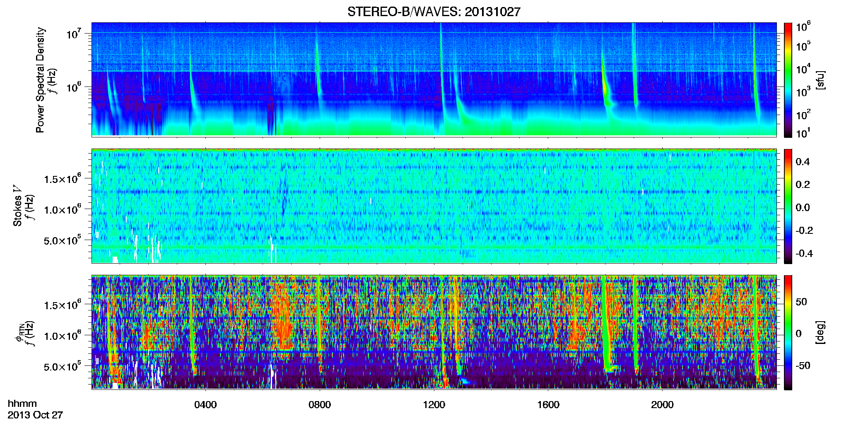Open the Stokes V spectrogram panel
This screenshot has height=447, width=868.
click(434, 206)
